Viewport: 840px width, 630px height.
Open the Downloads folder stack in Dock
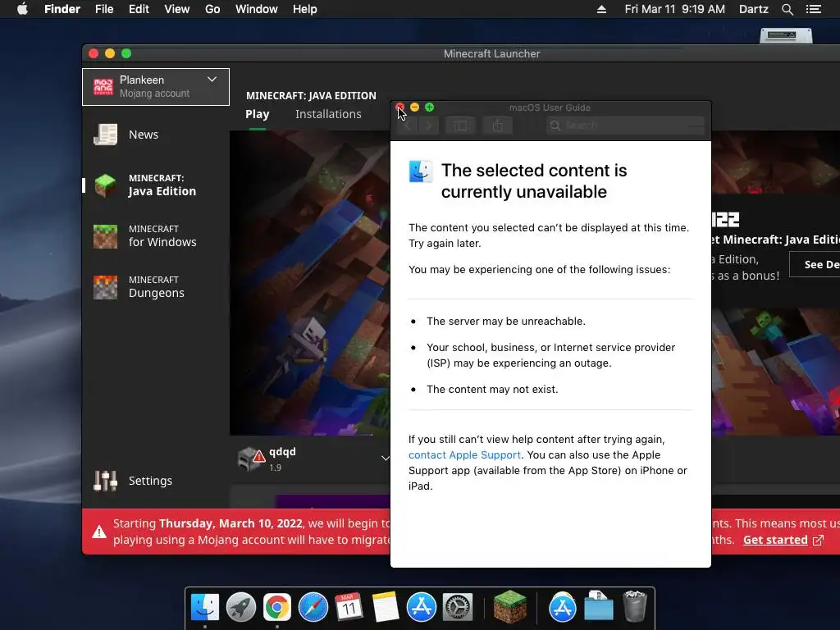[x=598, y=606]
